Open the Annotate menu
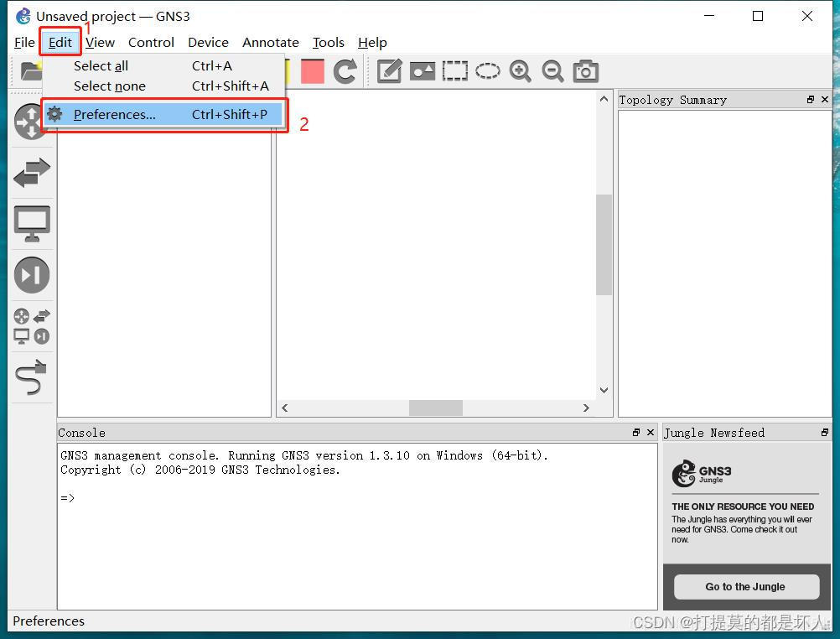Viewport: 840px width, 639px height. tap(271, 43)
